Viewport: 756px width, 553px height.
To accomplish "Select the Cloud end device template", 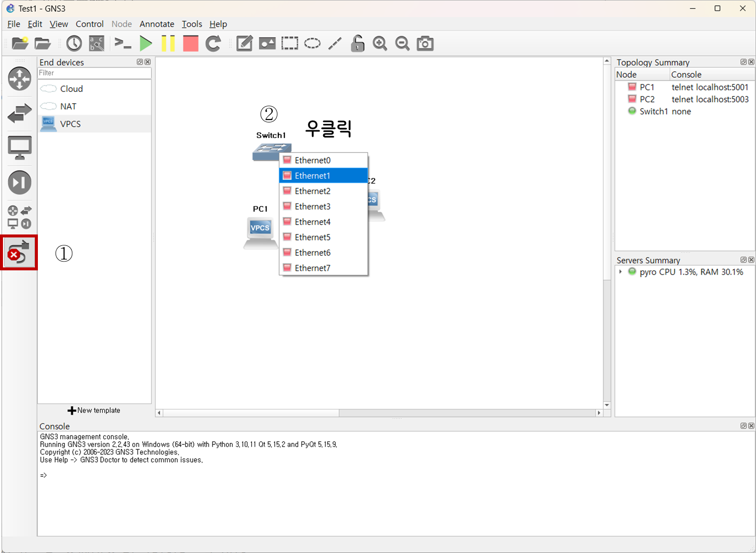I will [x=94, y=88].
